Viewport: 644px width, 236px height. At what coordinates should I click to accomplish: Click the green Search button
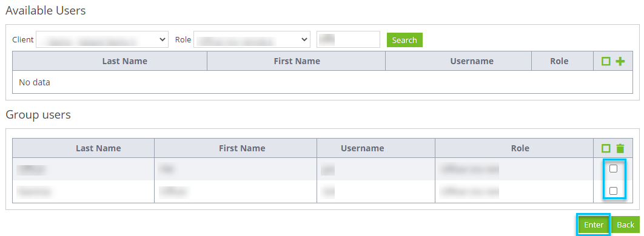(x=404, y=40)
